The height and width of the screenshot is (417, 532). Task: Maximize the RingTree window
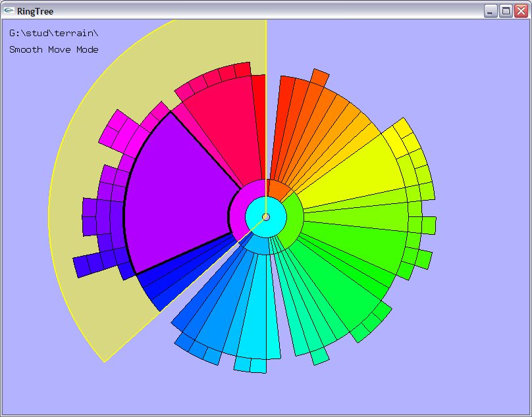coord(506,11)
